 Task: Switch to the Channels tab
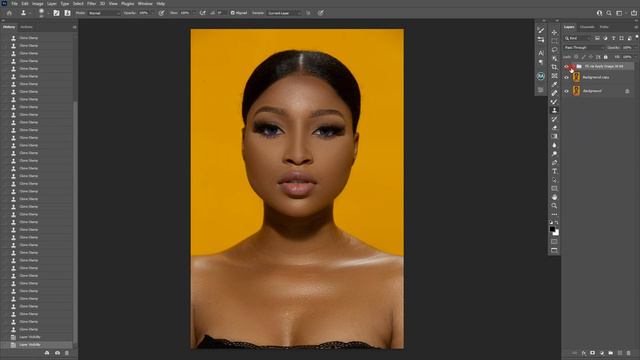587,27
